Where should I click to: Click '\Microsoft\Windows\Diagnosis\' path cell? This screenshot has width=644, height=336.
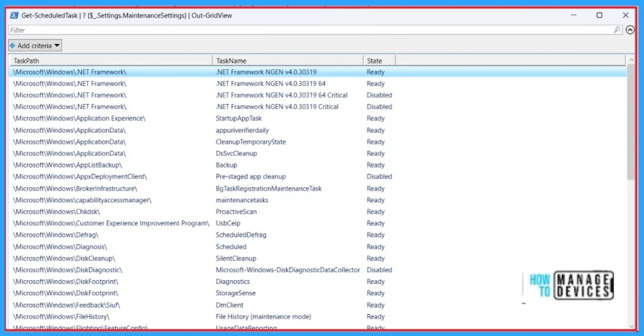click(x=60, y=247)
